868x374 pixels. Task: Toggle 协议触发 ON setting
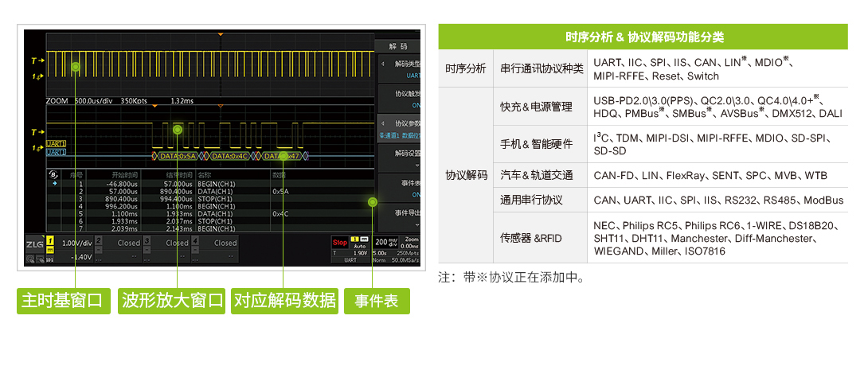[x=399, y=99]
